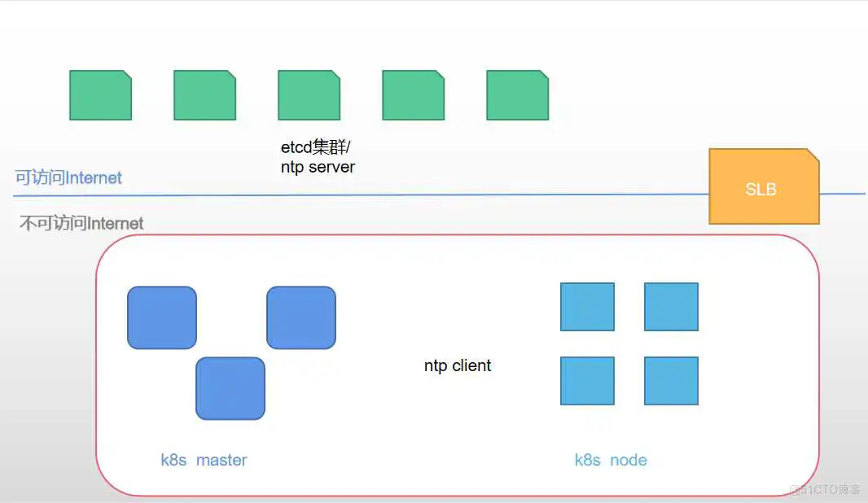Select the second green etcd box from left
Viewport: 868px width, 503px height.
coord(204,95)
